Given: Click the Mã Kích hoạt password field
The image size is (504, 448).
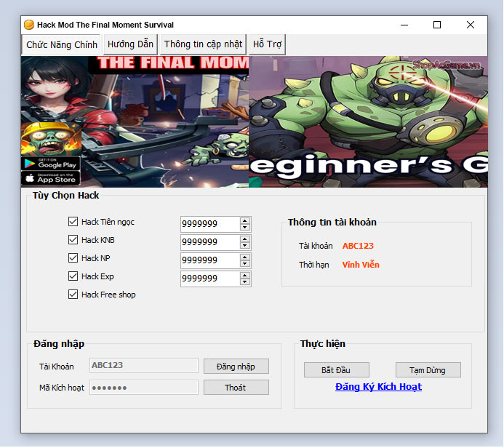Looking at the screenshot, I should point(144,388).
